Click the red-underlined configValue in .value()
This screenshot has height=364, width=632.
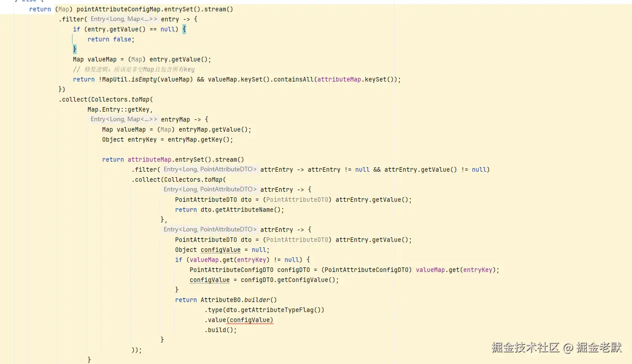[250, 320]
